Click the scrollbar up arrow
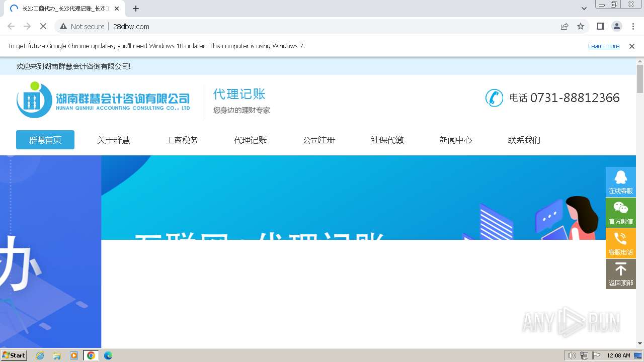This screenshot has height=362, width=644. 640,61
